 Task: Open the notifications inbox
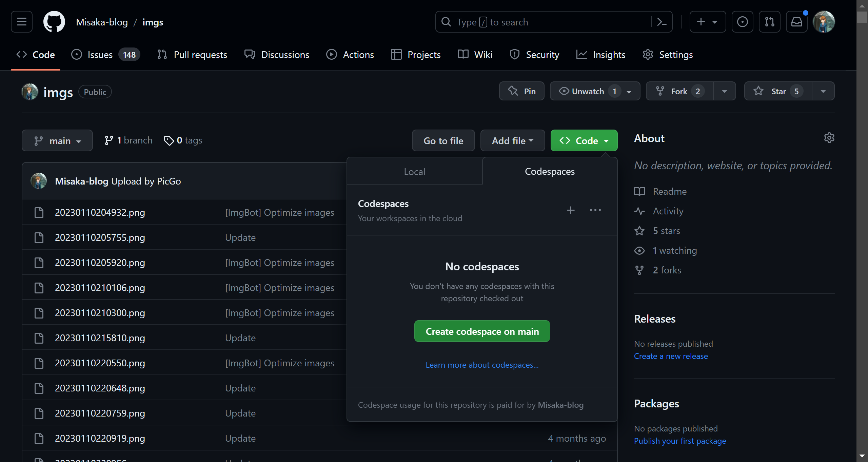coord(796,22)
